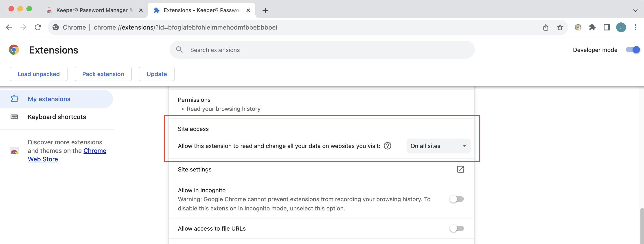Follow the Chrome Web Store link
Image resolution: width=644 pixels, height=244 pixels.
point(67,155)
